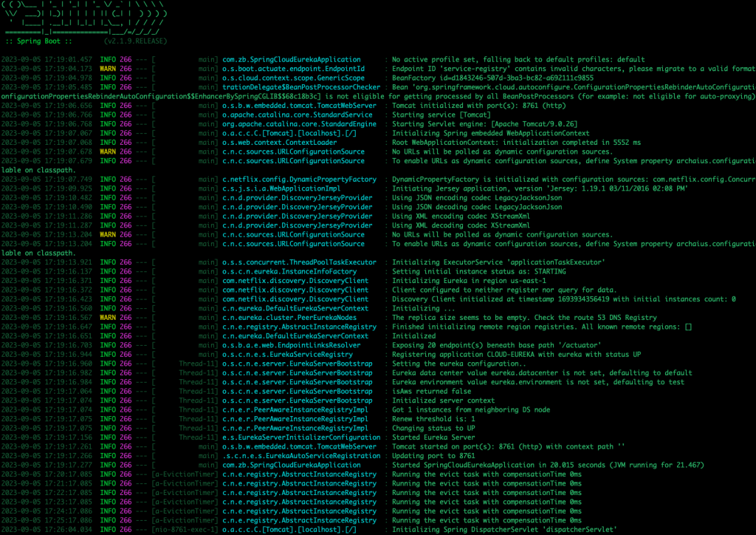Click "Initializing Spring DispatcherServlet 'dispatcherServlet'" message

[x=504, y=528]
